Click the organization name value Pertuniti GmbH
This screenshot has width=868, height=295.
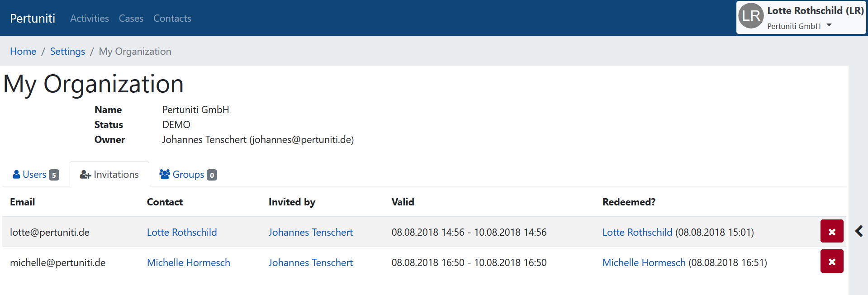[196, 109]
